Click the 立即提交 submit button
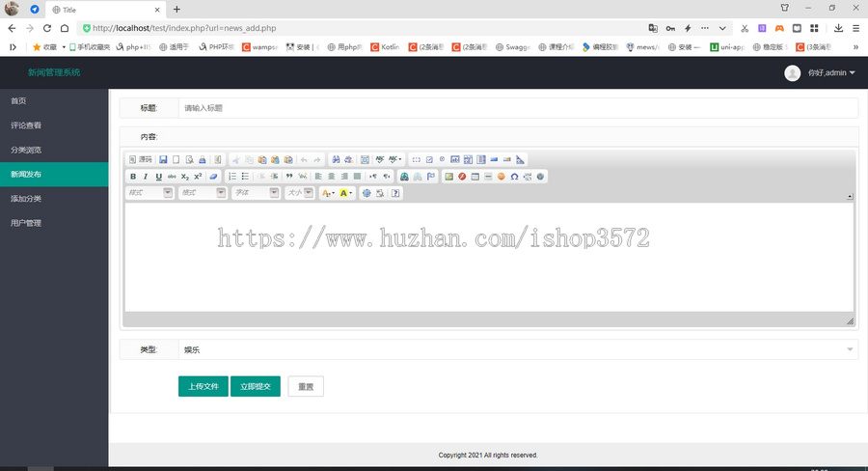 tap(256, 386)
